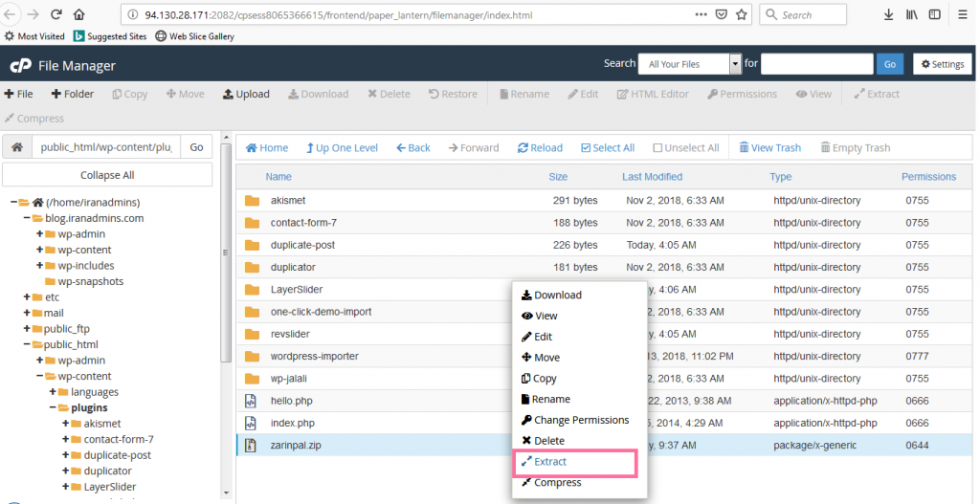This screenshot has height=504, width=980.
Task: Open the All Your Files search dropdown
Action: pyautogui.click(x=690, y=64)
